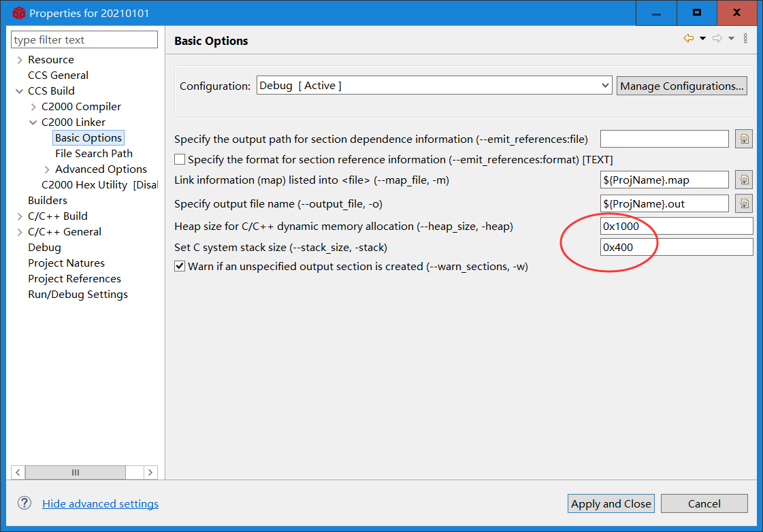Select File Search Path tree item

pos(94,154)
